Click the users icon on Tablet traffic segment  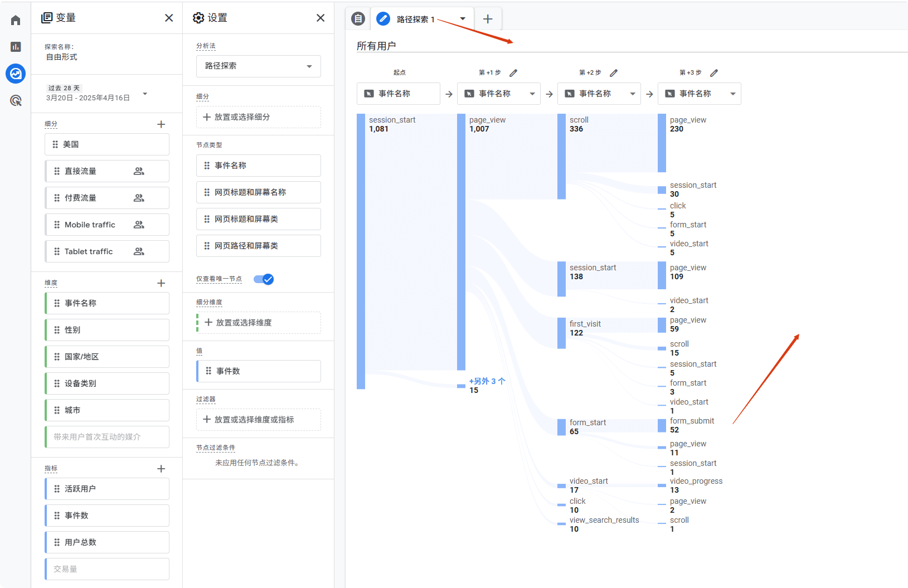pos(139,251)
